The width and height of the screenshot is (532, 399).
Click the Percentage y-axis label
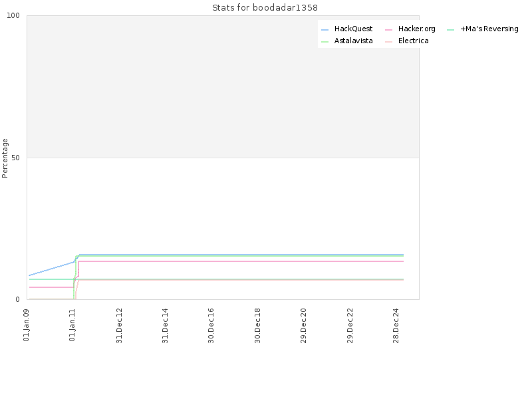[5, 158]
